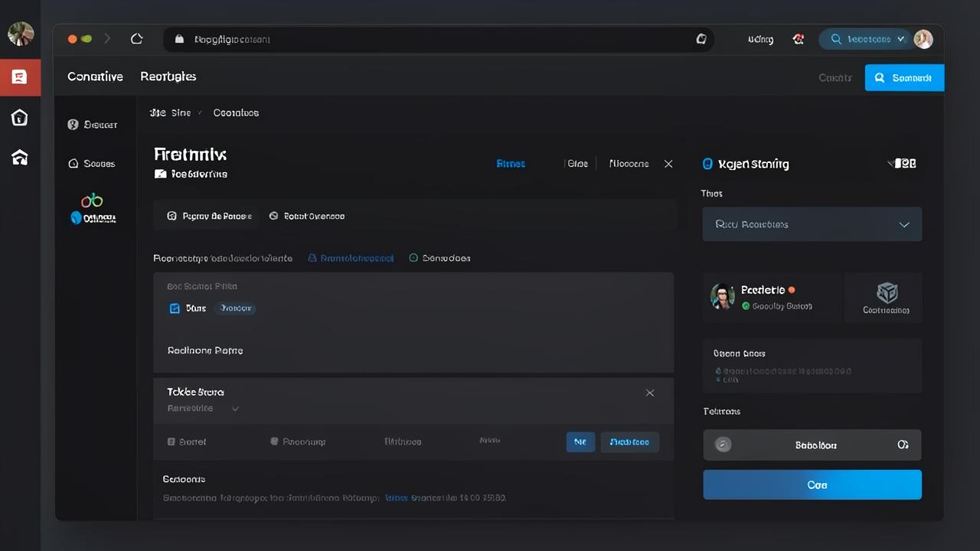Click the wider blue-text button at the end of the bottom row
Image resolution: width=980 pixels, height=551 pixels.
pos(629,442)
